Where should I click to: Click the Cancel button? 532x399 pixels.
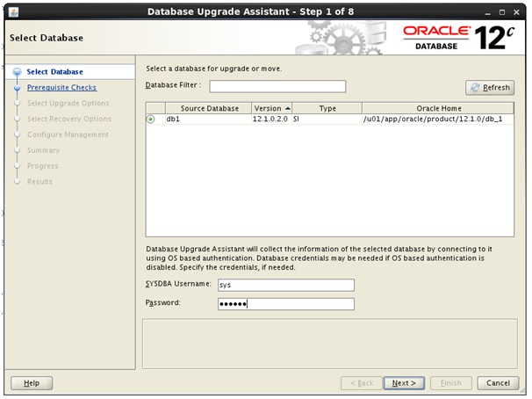pos(498,383)
